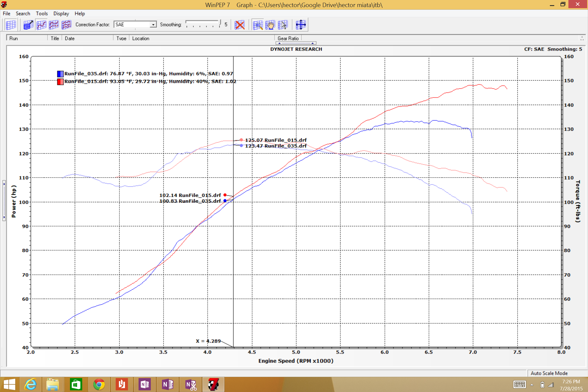Click the Gear Ratio column header
588x392 pixels.
click(288, 38)
